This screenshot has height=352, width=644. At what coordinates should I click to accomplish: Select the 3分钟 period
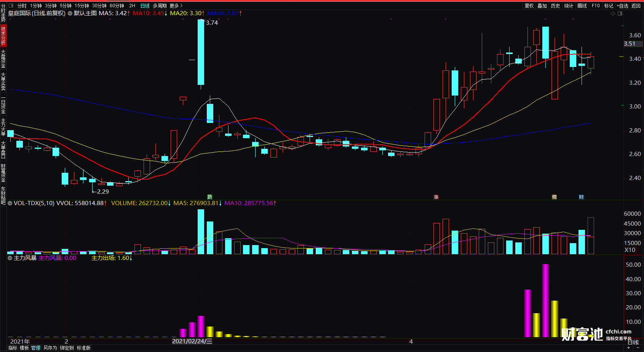[51, 6]
